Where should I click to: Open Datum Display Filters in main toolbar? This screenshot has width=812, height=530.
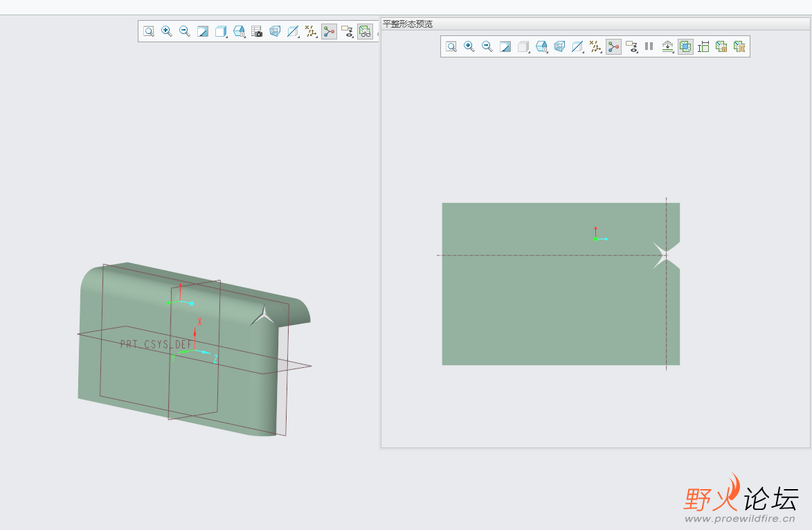tap(311, 32)
